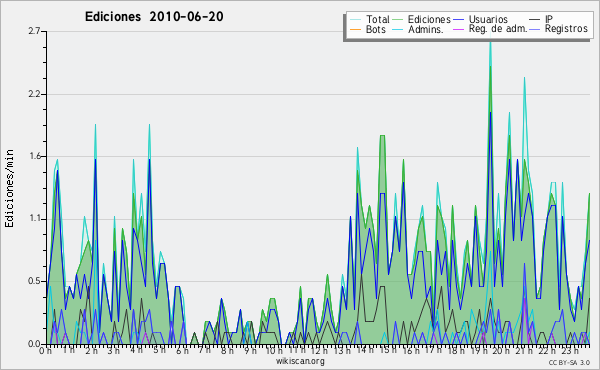
Task: Click the "21 h" hour label
Action: (x=523, y=350)
